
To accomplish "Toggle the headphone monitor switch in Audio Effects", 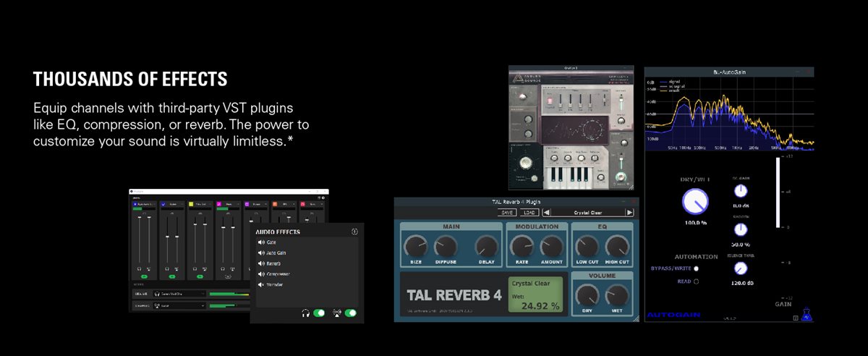I will tap(318, 313).
